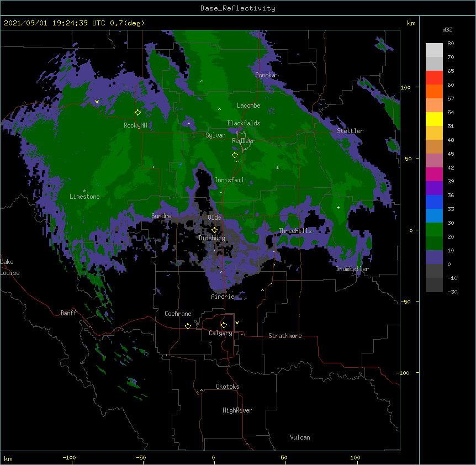
Task: Click the Ponoka city label
Action: (265, 75)
